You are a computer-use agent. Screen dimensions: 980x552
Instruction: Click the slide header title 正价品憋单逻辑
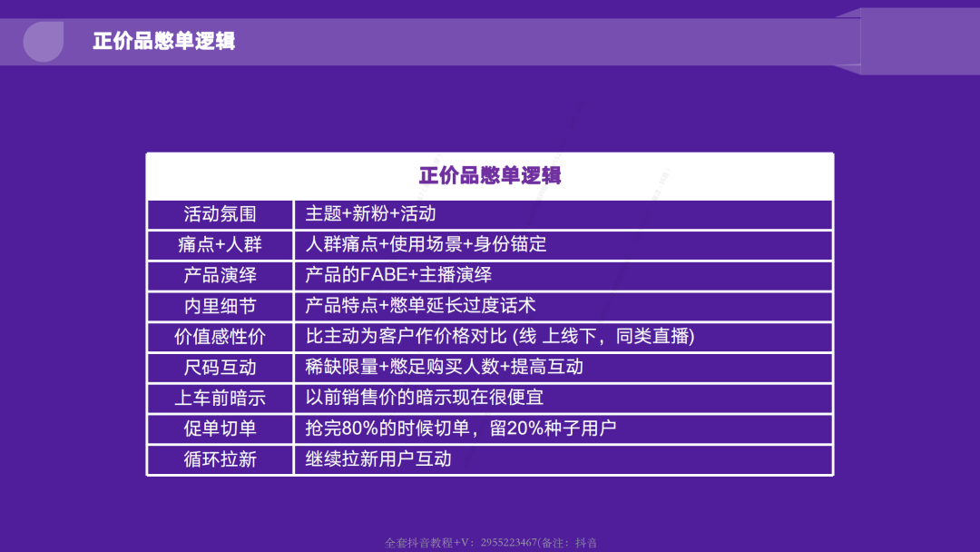163,41
